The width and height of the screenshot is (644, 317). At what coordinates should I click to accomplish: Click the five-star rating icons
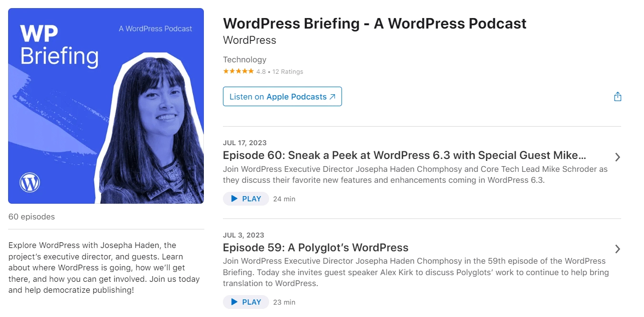coord(238,72)
